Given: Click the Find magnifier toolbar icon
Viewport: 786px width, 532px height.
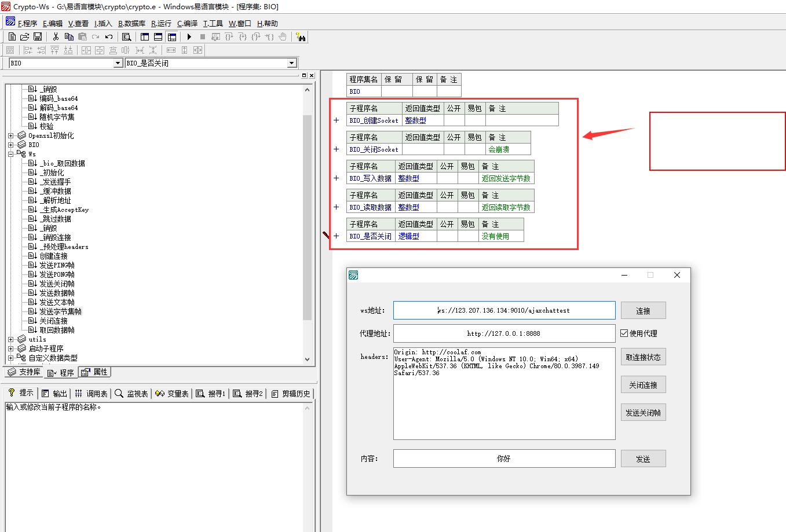Looking at the screenshot, I should click(126, 36).
